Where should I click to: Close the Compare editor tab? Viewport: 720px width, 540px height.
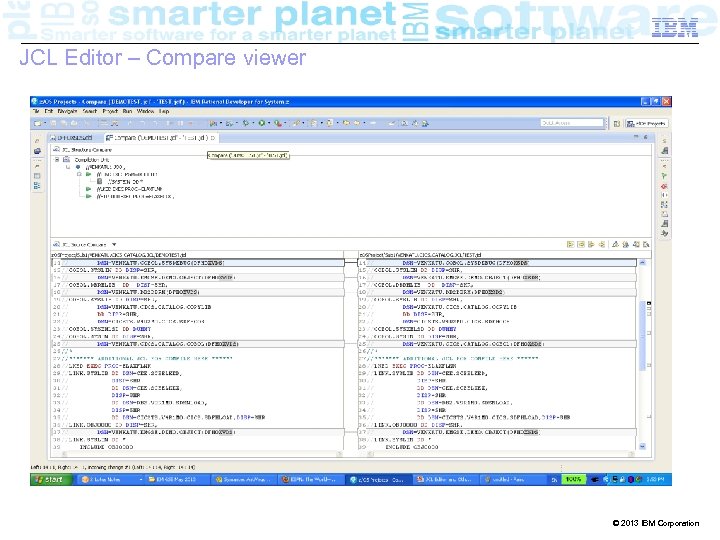[213, 138]
